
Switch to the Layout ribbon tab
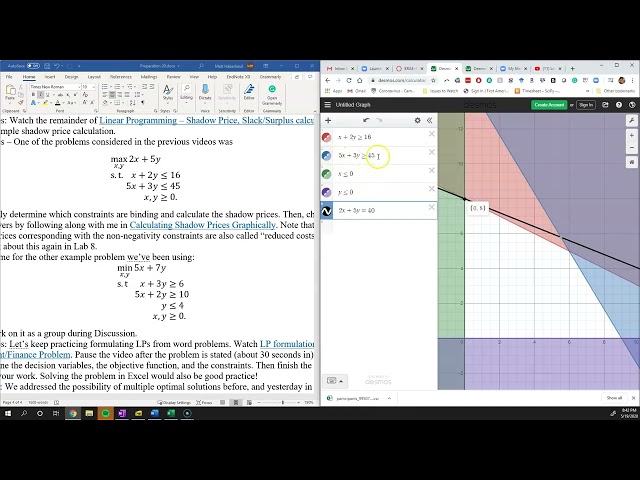coord(94,77)
